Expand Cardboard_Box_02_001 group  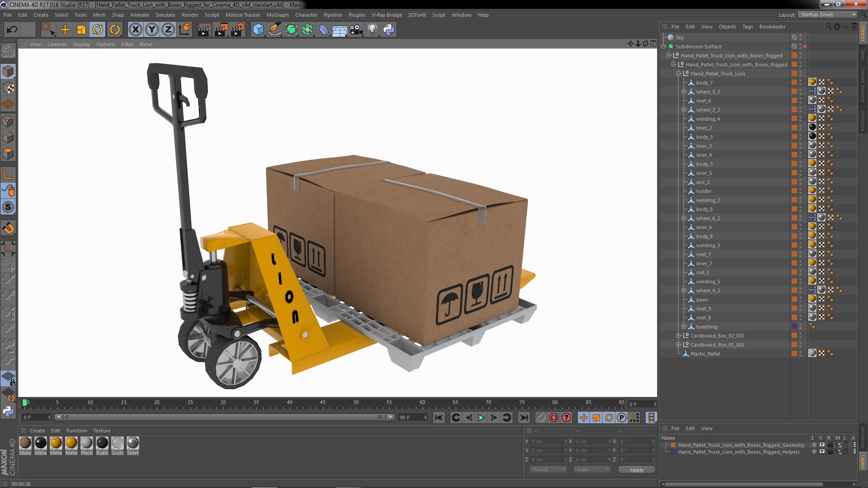coord(679,336)
